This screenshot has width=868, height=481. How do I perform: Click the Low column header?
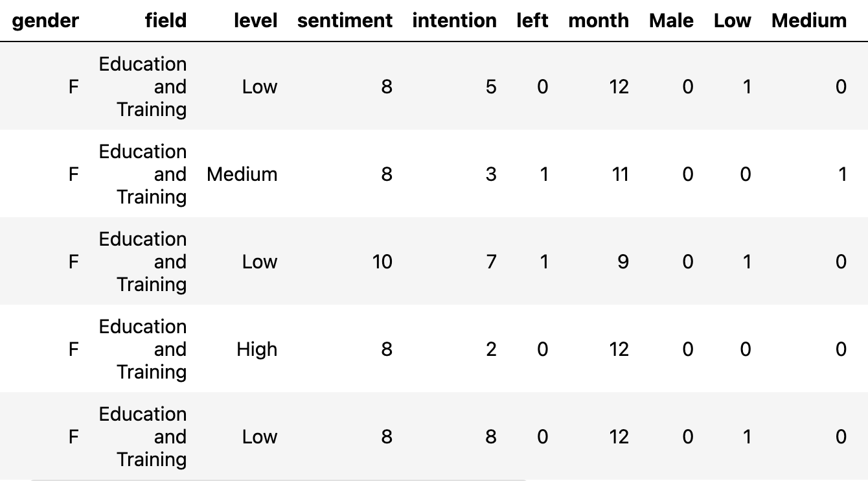733,21
